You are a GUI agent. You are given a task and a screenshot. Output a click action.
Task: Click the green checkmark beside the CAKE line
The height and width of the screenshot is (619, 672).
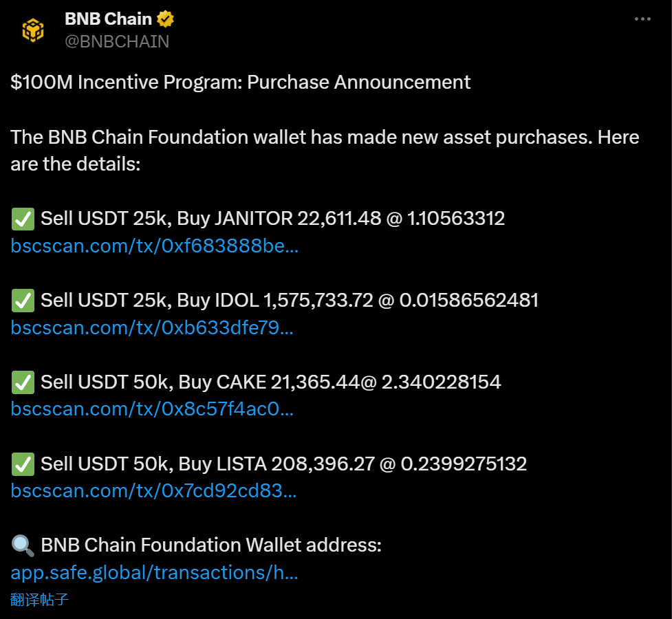coord(23,382)
